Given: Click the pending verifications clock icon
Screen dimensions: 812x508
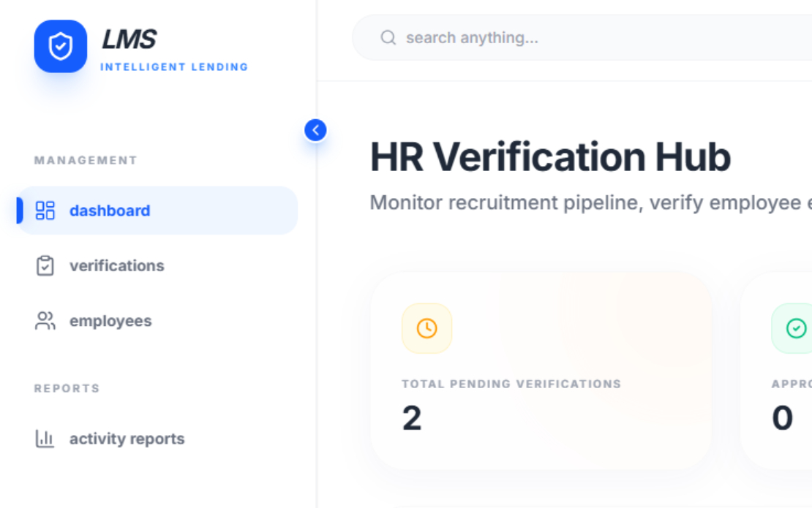Looking at the screenshot, I should pos(427,328).
